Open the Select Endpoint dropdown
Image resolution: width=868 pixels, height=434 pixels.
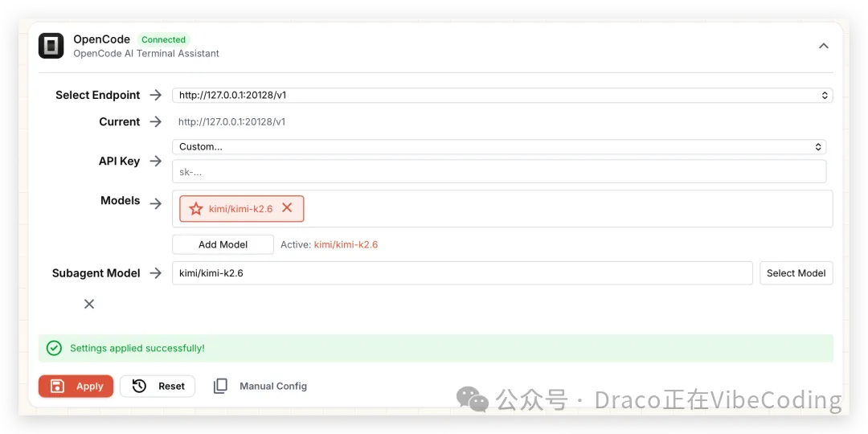[502, 95]
